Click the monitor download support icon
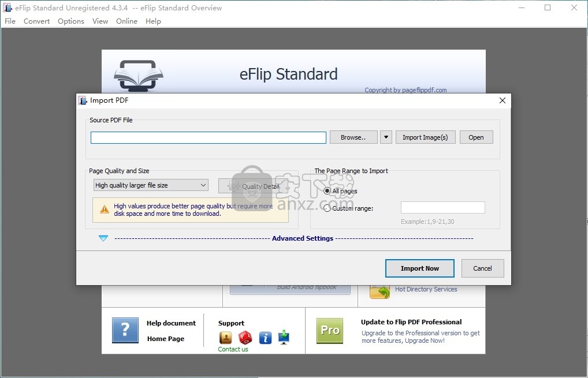 point(284,337)
